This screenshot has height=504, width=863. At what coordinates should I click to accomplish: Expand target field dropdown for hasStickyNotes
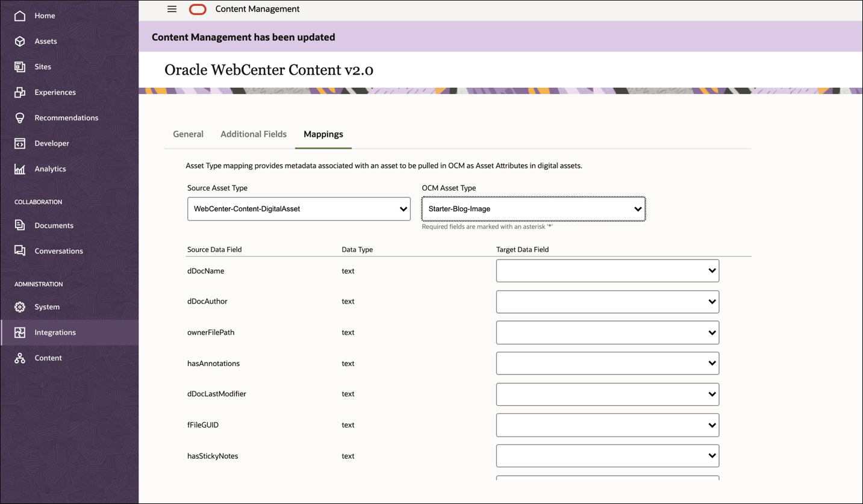click(x=608, y=456)
